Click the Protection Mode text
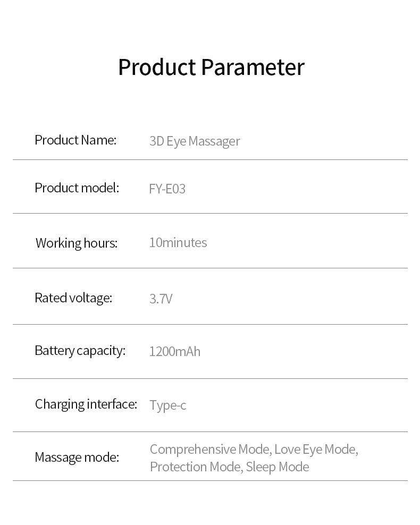420x525 pixels. (195, 467)
